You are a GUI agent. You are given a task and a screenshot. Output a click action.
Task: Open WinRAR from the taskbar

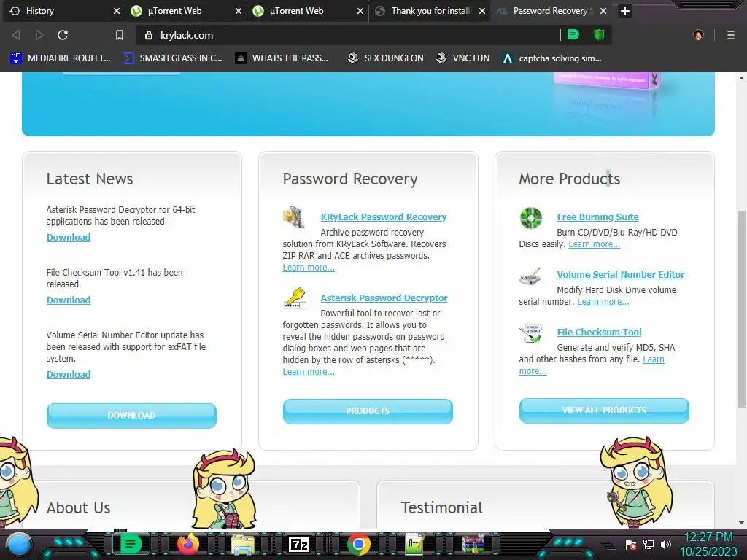pos(473,544)
